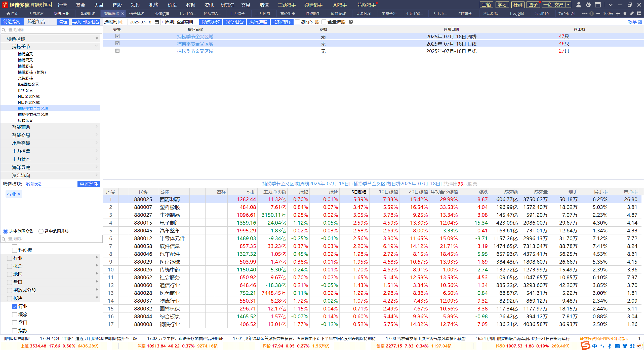Check the 月线 indicator row checkbox
644x350 pixels.
117,51
